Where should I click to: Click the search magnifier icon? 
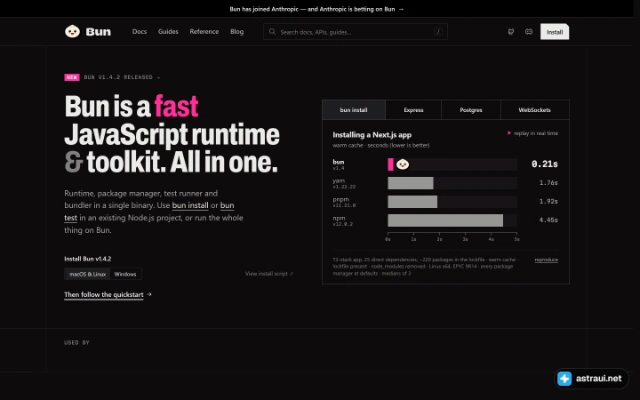(272, 31)
